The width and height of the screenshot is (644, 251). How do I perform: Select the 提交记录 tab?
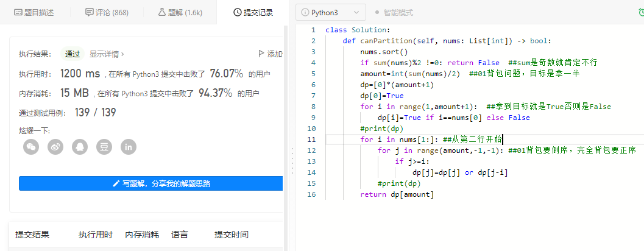pyautogui.click(x=253, y=12)
